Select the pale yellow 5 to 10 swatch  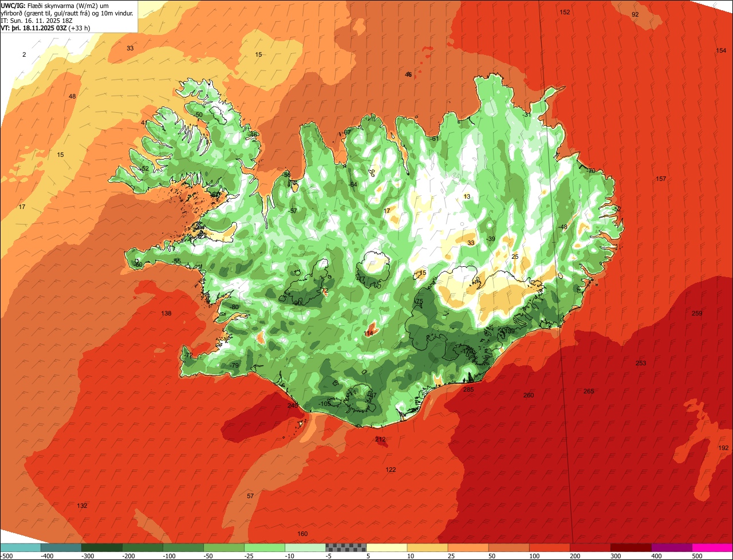coord(387,547)
